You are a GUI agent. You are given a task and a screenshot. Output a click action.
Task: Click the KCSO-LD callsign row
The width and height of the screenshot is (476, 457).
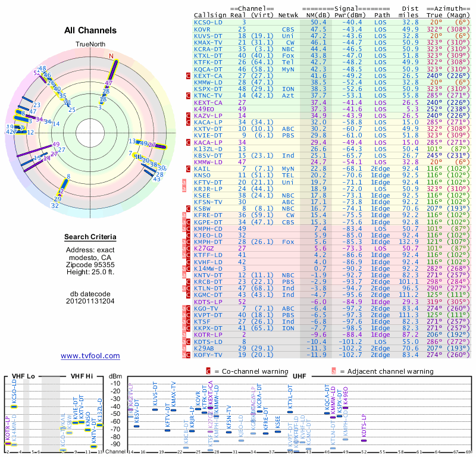coord(331,23)
